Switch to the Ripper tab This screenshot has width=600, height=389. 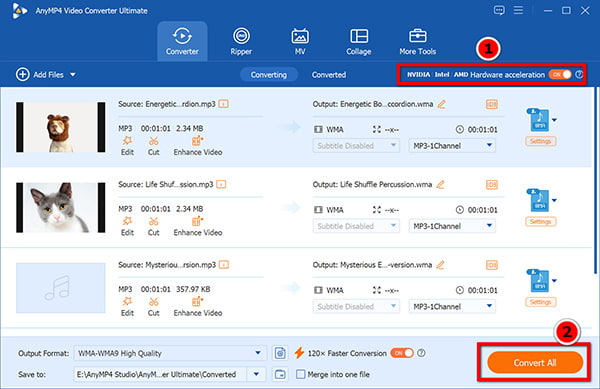241,41
